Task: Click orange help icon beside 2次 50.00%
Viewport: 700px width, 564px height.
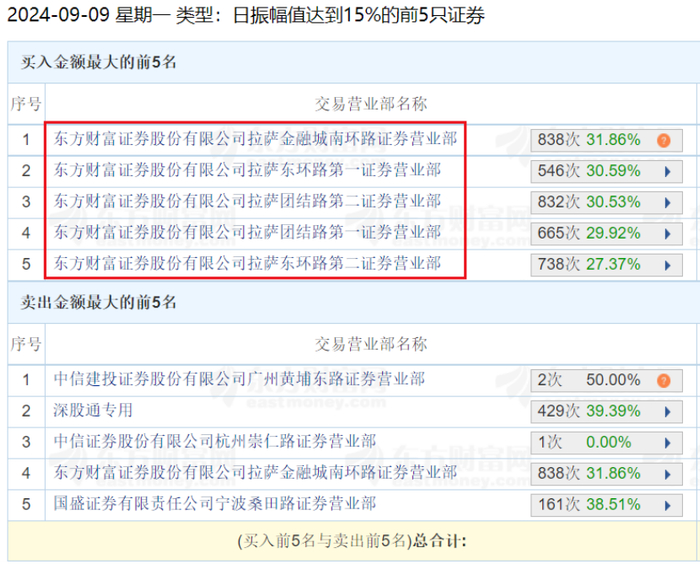Action: 664,380
